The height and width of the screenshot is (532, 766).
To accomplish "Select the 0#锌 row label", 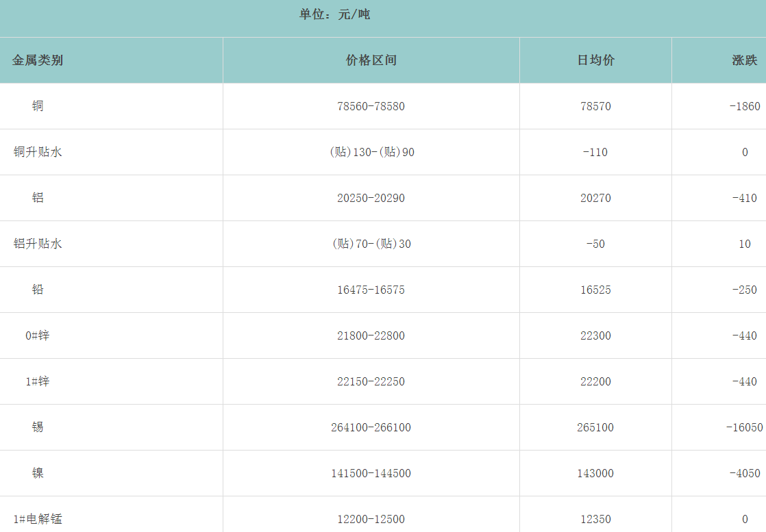I will 38,335.
